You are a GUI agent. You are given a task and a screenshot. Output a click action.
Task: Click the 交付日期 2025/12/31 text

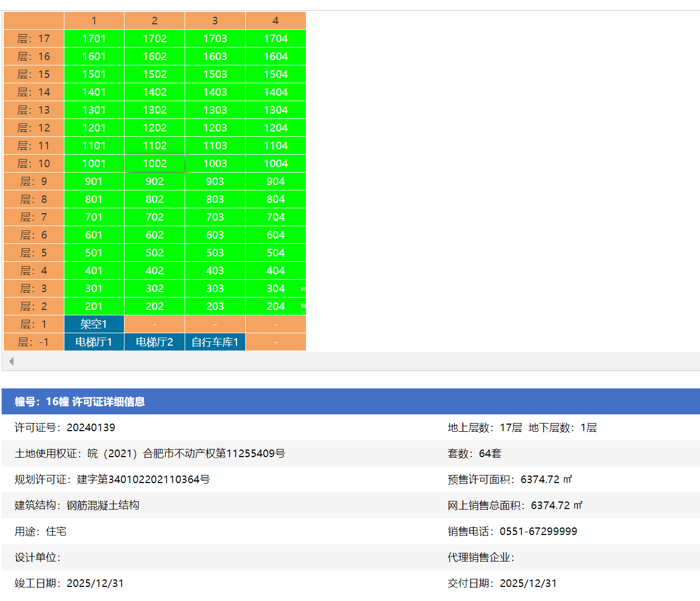click(502, 583)
